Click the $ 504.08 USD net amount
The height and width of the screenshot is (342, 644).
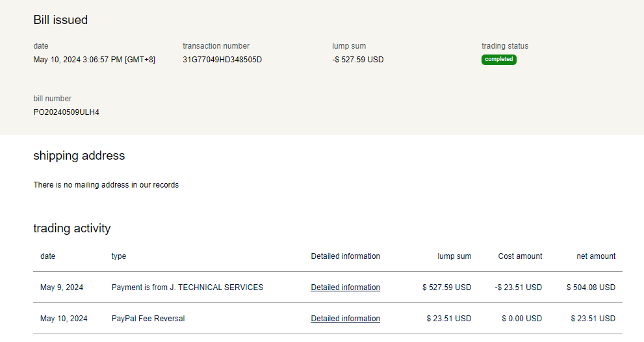click(591, 287)
